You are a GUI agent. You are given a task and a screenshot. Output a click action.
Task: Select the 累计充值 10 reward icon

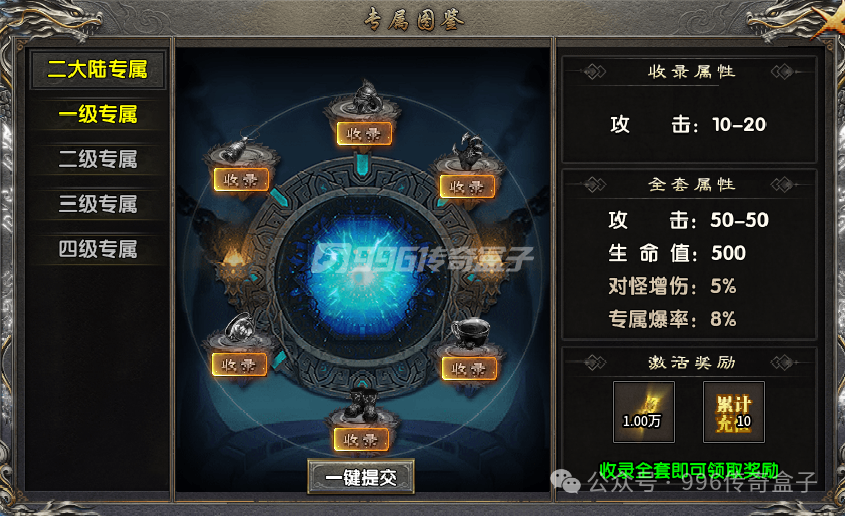click(x=733, y=412)
